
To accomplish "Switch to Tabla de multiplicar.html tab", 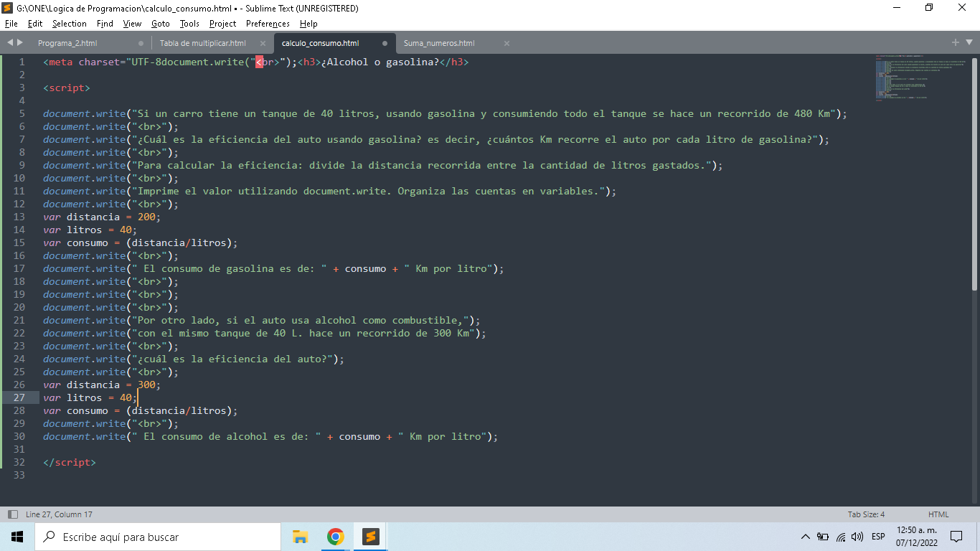I will point(202,43).
